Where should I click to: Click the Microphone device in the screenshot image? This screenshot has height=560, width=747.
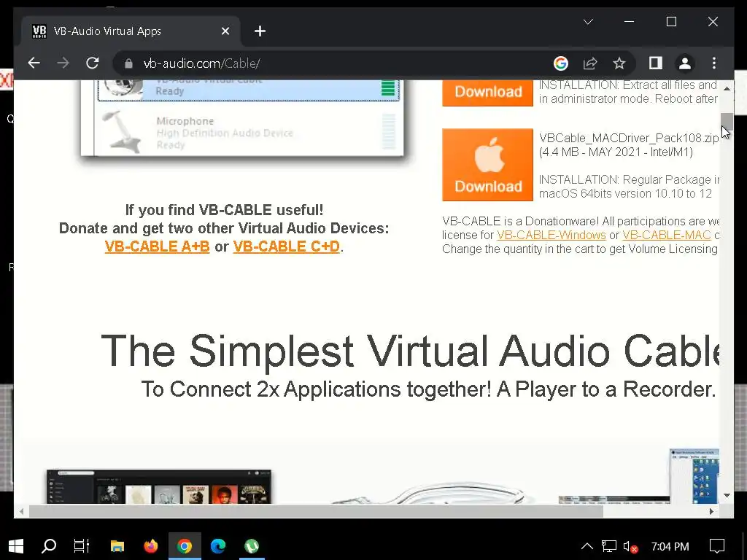(x=248, y=133)
